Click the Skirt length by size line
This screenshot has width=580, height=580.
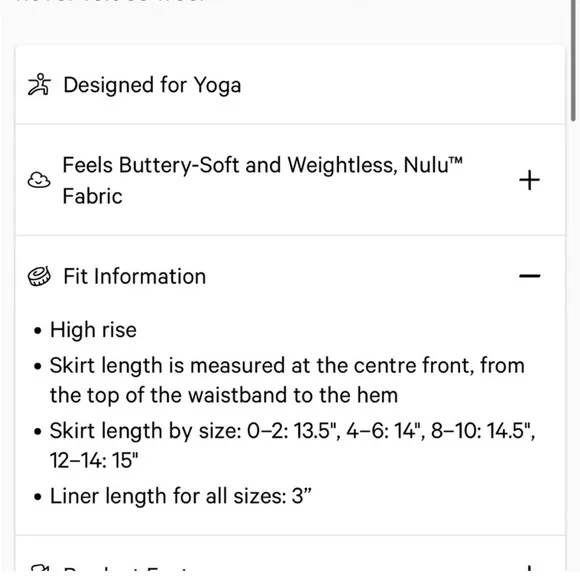[292, 445]
